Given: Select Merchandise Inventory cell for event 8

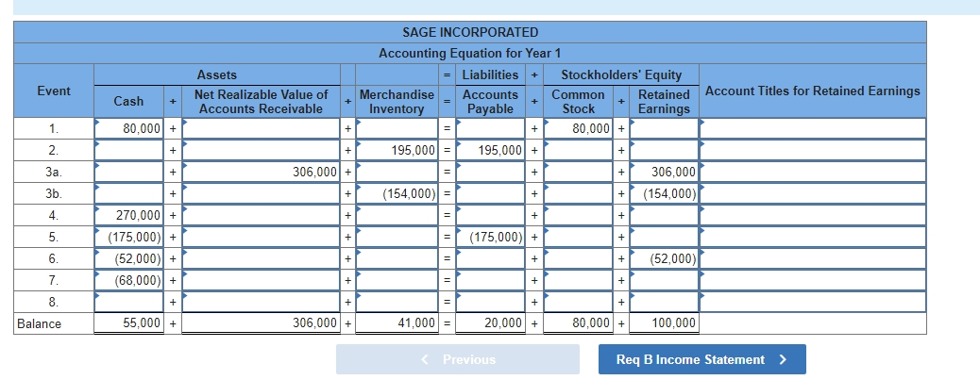Looking at the screenshot, I should (396, 302).
